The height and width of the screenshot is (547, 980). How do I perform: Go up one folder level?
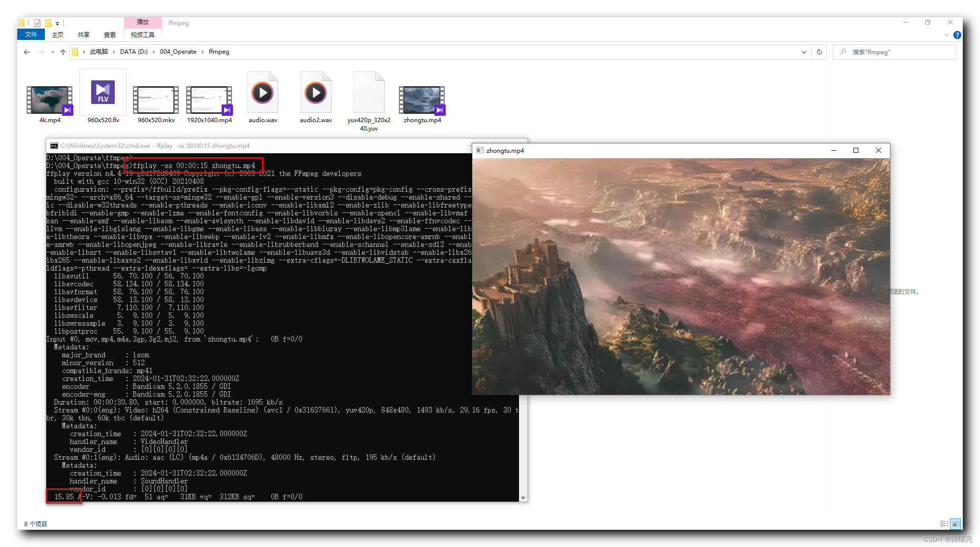63,52
